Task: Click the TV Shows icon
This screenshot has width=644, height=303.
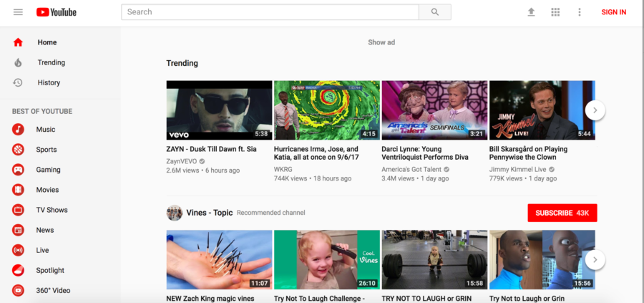Action: [18, 210]
